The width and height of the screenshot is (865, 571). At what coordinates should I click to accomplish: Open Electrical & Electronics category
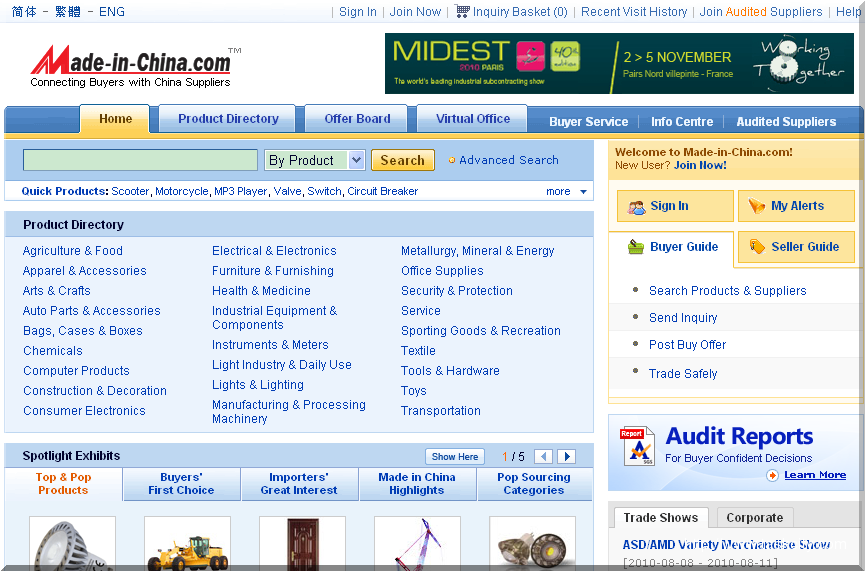pos(274,250)
